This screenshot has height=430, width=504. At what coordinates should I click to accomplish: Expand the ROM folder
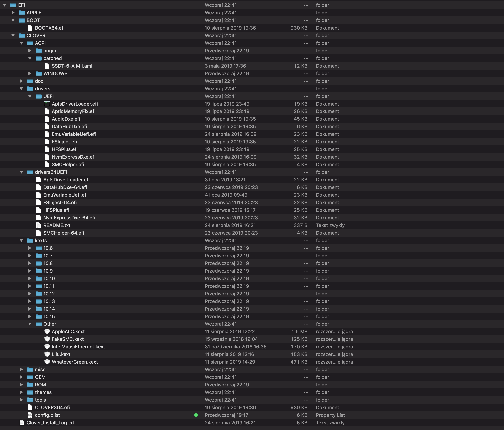[x=21, y=385]
